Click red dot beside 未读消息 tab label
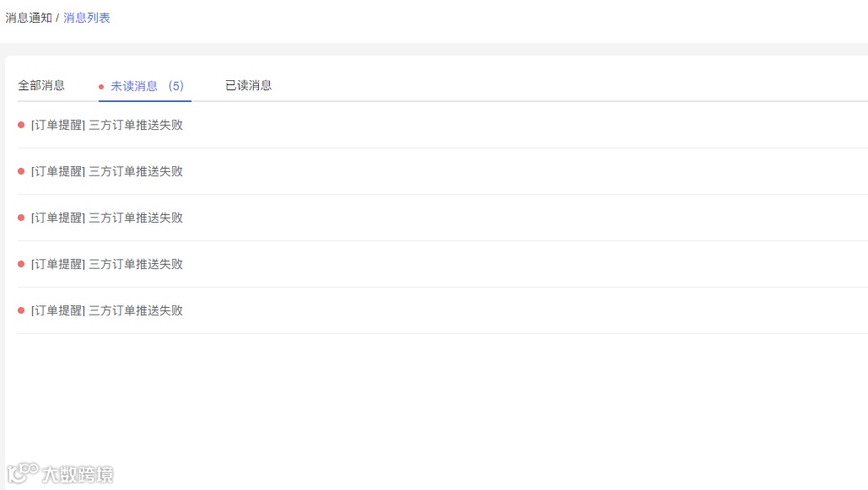This screenshot has width=868, height=490. [x=101, y=87]
